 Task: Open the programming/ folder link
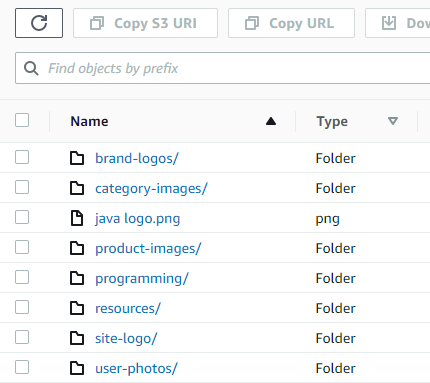[142, 278]
